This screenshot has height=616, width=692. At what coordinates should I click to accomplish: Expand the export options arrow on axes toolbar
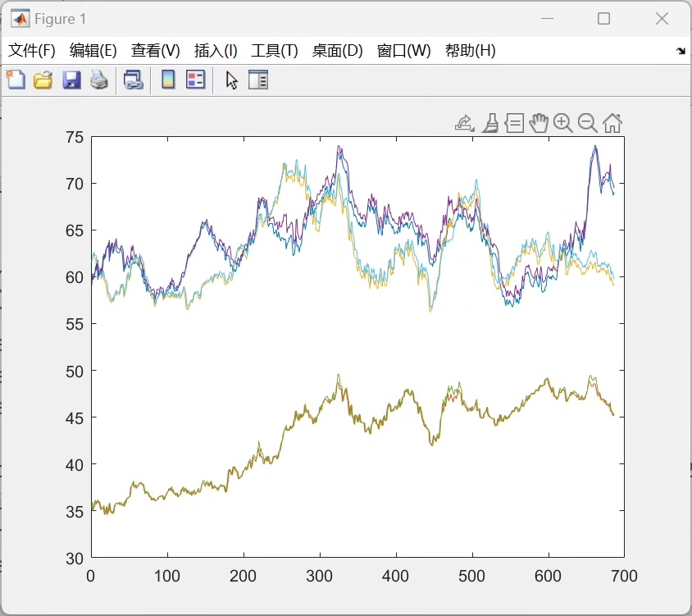(472, 129)
